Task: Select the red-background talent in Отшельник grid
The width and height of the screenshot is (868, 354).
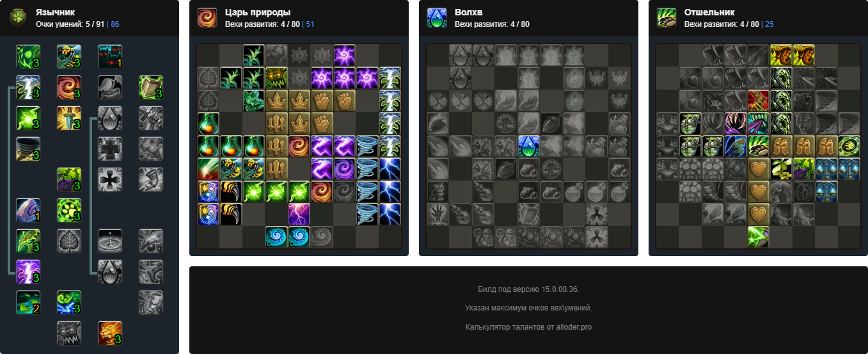Action: click(x=759, y=101)
